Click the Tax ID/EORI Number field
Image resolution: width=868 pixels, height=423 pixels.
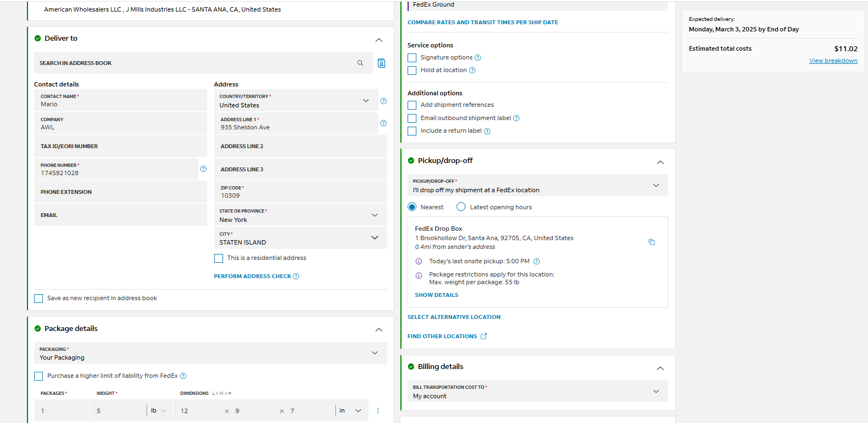[121, 147]
